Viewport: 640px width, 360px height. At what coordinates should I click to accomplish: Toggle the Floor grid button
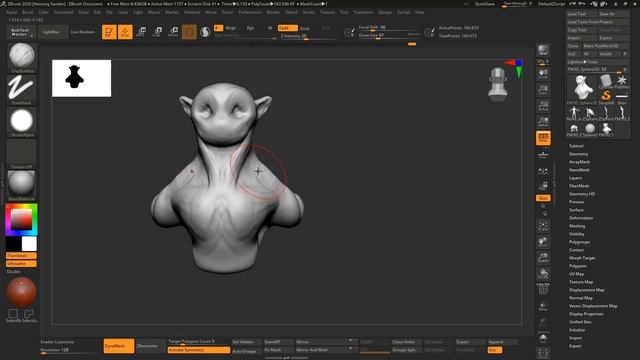click(543, 155)
